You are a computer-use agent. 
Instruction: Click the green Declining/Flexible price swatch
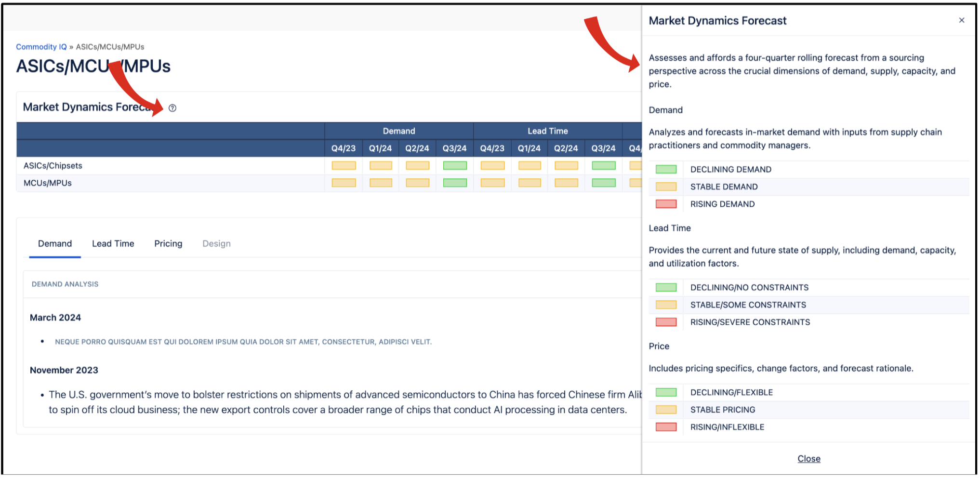tap(666, 393)
